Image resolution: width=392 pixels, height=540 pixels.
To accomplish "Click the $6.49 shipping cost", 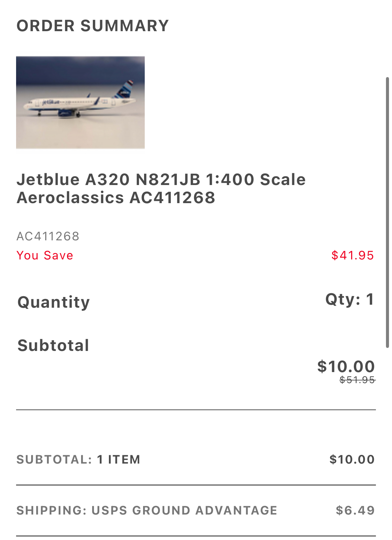I will tap(355, 511).
